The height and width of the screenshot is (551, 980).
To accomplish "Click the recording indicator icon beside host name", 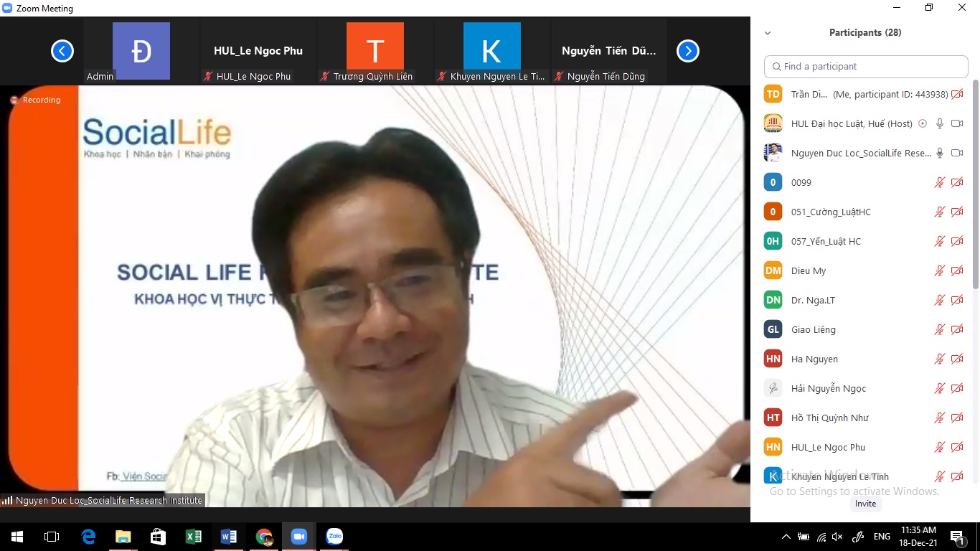I will point(923,123).
